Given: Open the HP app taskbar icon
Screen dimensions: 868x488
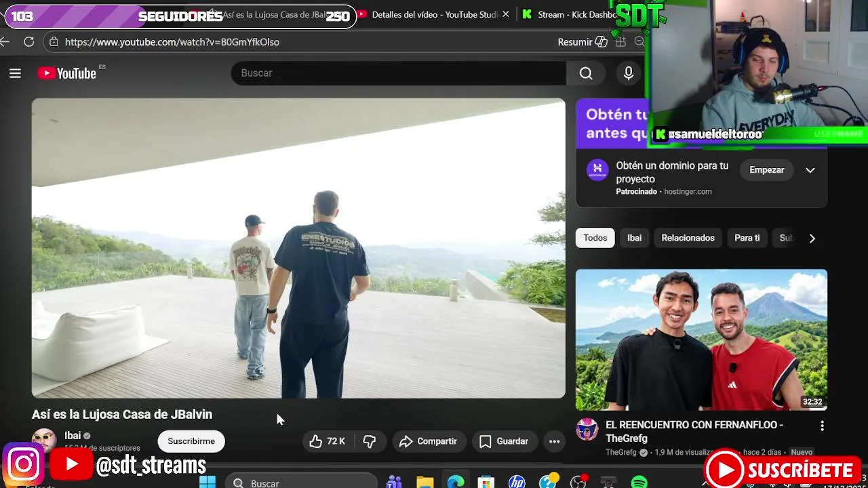Looking at the screenshot, I should (517, 483).
